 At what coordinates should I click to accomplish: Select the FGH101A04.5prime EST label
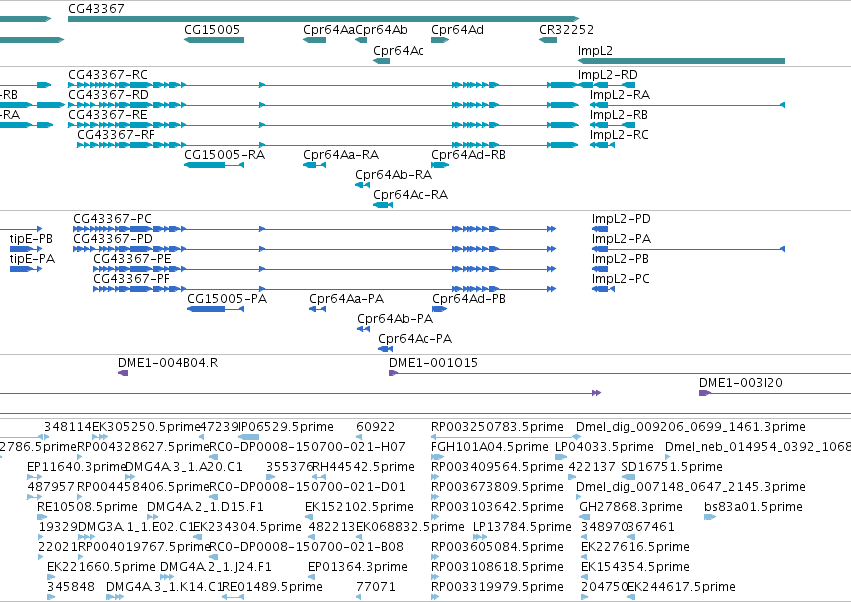coord(490,447)
